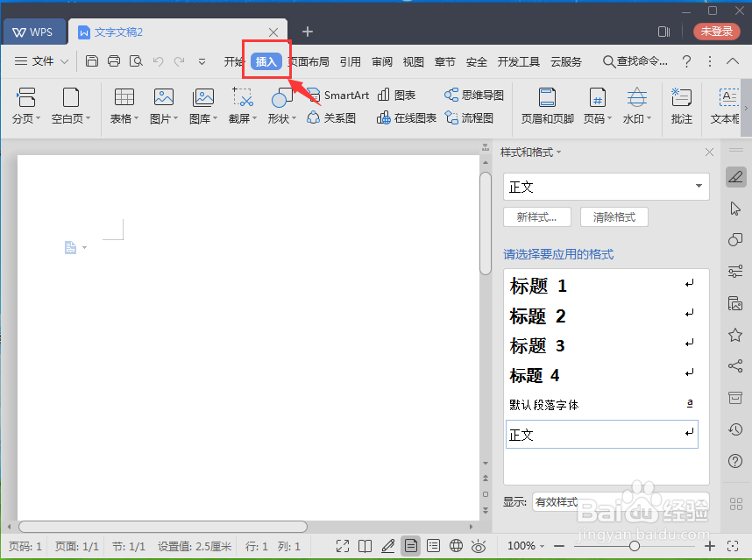The height and width of the screenshot is (560, 752).
Task: Expand the document paste options arrow
Action: [x=85, y=247]
